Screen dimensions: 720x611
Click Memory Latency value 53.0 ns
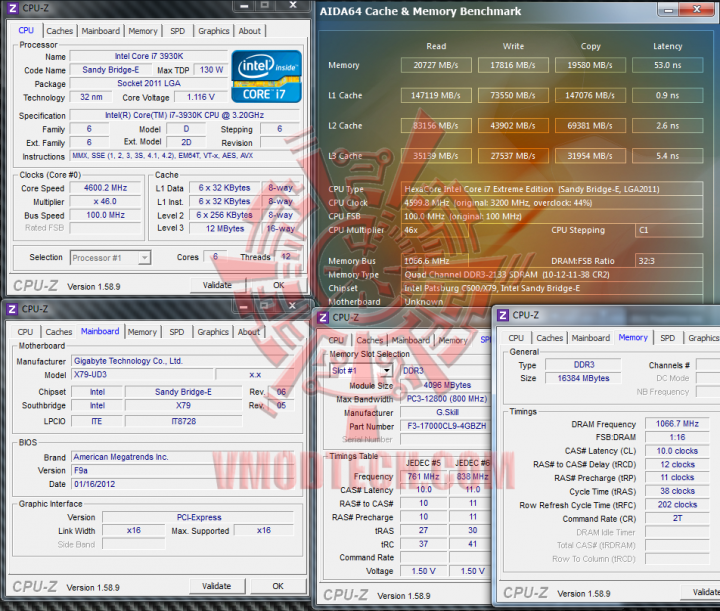coord(668,65)
